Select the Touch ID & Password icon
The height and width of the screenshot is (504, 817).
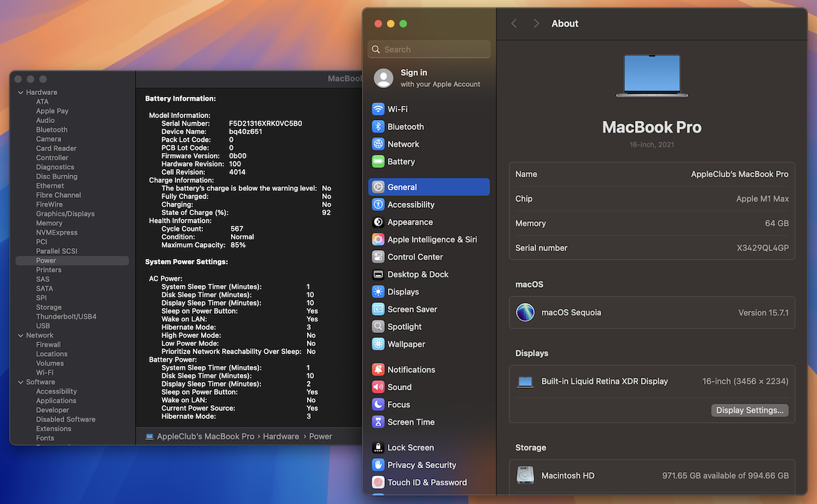tap(379, 483)
